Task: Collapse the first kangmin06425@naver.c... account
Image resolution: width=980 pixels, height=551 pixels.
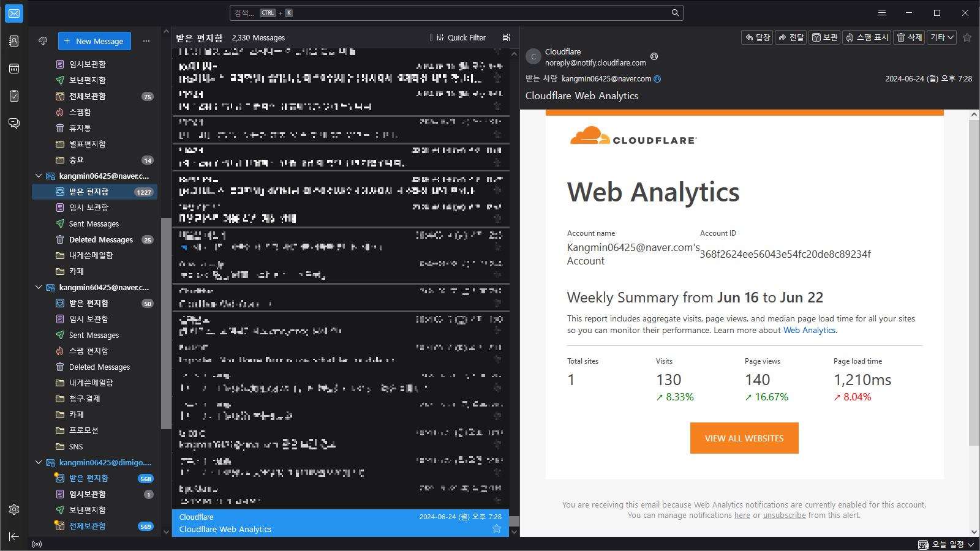Action: pyautogui.click(x=39, y=176)
